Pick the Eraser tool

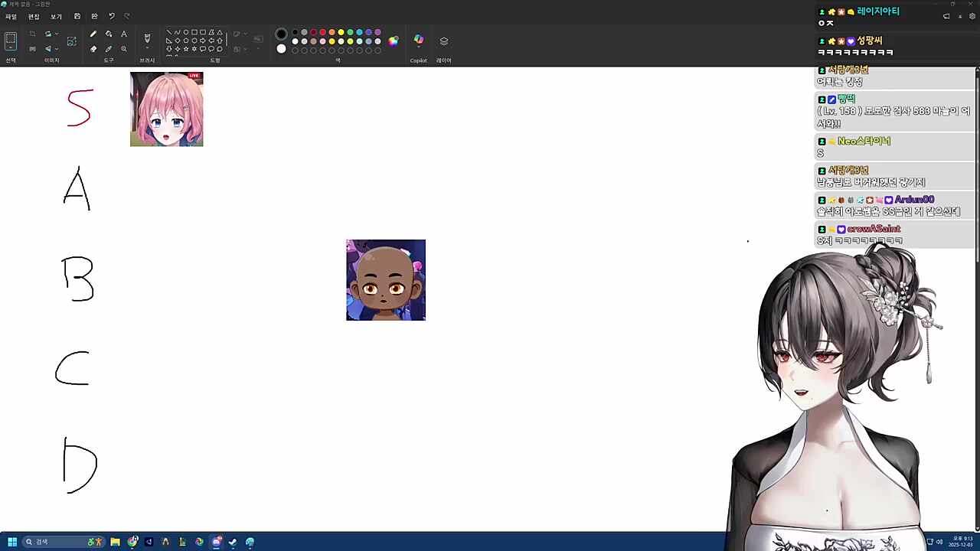tap(93, 49)
